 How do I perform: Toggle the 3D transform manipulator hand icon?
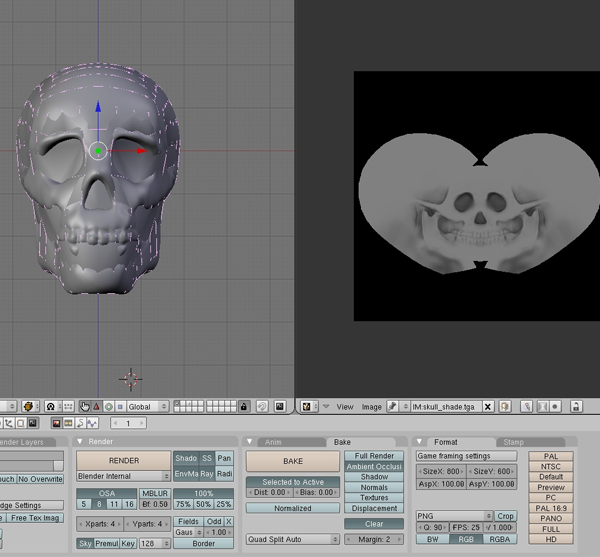pyautogui.click(x=85, y=406)
